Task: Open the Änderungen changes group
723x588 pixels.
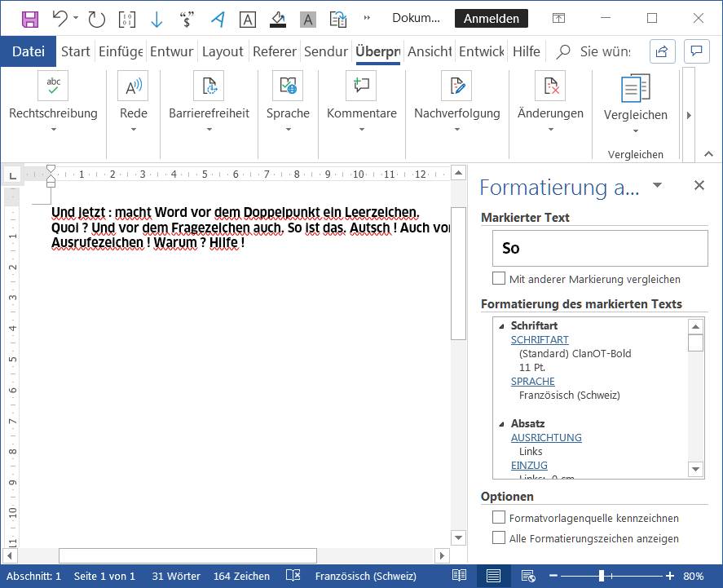Action: 550,101
